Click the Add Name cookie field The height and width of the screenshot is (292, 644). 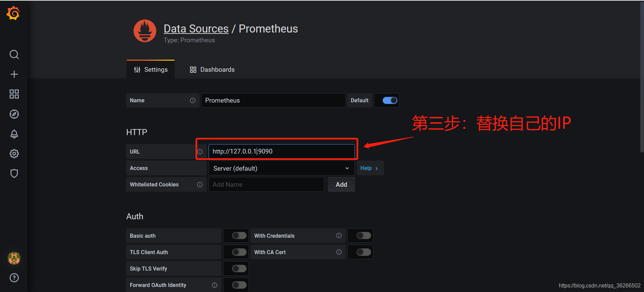[x=266, y=184]
